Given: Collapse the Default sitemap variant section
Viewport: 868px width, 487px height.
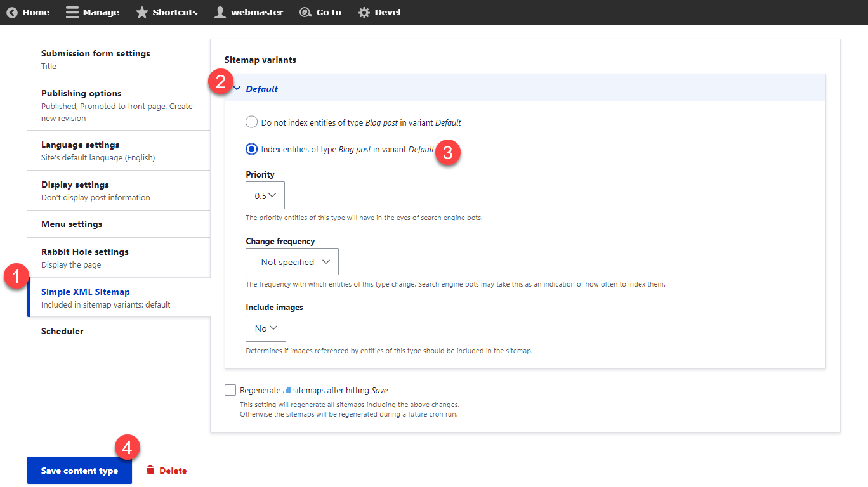Looking at the screenshot, I should click(x=261, y=89).
